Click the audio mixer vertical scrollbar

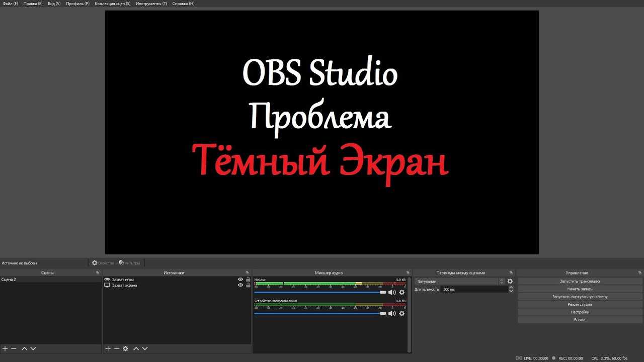(x=409, y=314)
